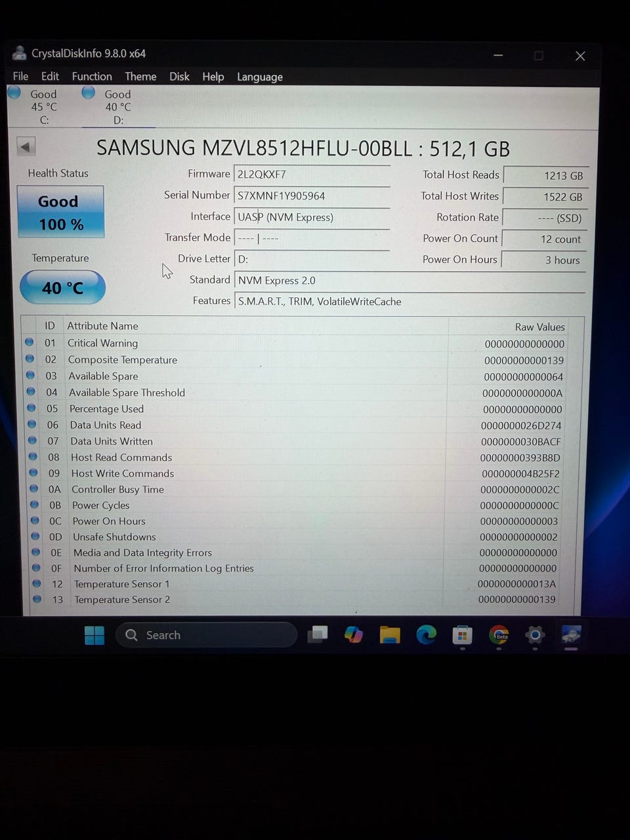This screenshot has height=840, width=630.
Task: Open the Language menu
Action: pyautogui.click(x=260, y=77)
